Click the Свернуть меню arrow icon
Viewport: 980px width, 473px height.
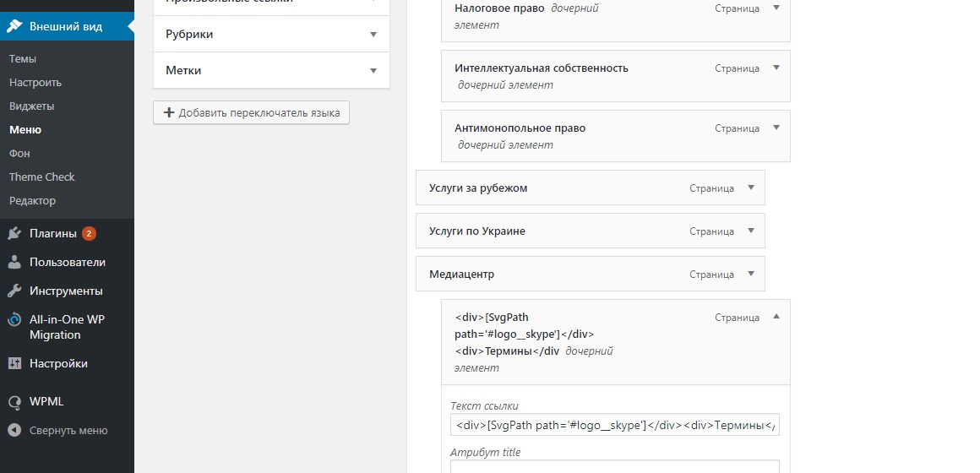click(14, 430)
